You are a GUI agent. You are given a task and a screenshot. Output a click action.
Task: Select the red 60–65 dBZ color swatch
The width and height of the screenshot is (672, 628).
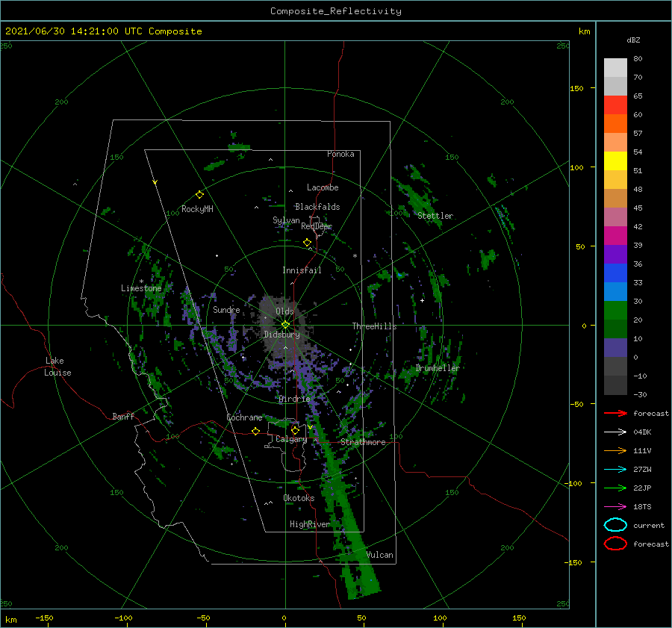615,105
